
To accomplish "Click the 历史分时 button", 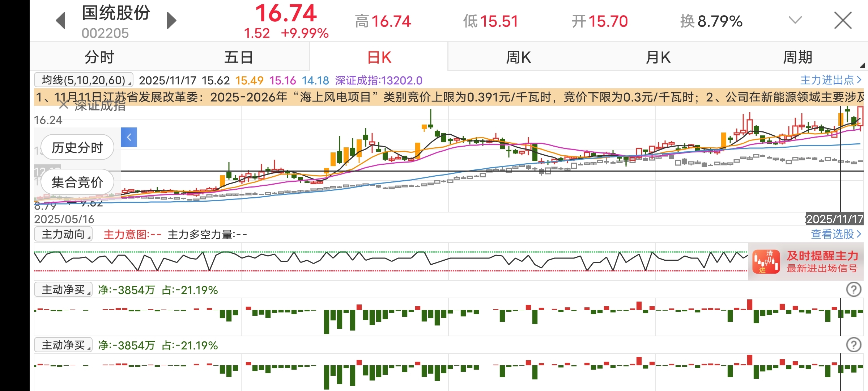I will [77, 147].
